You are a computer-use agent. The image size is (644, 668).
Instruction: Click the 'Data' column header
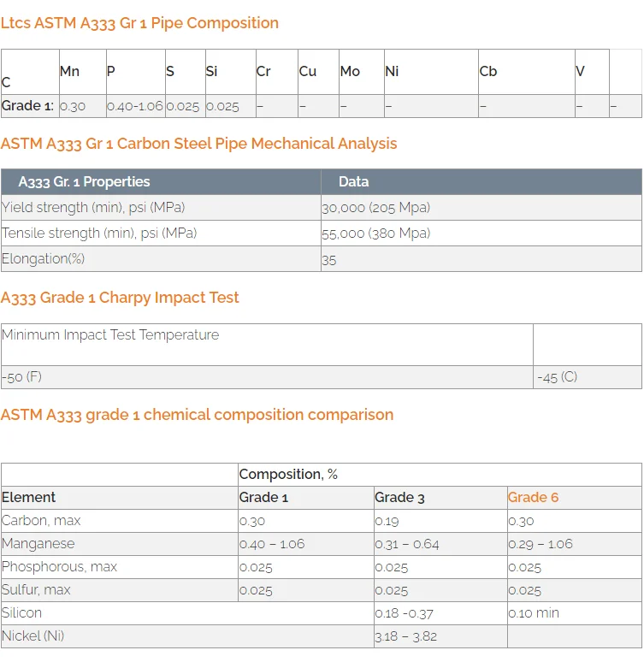pos(353,181)
